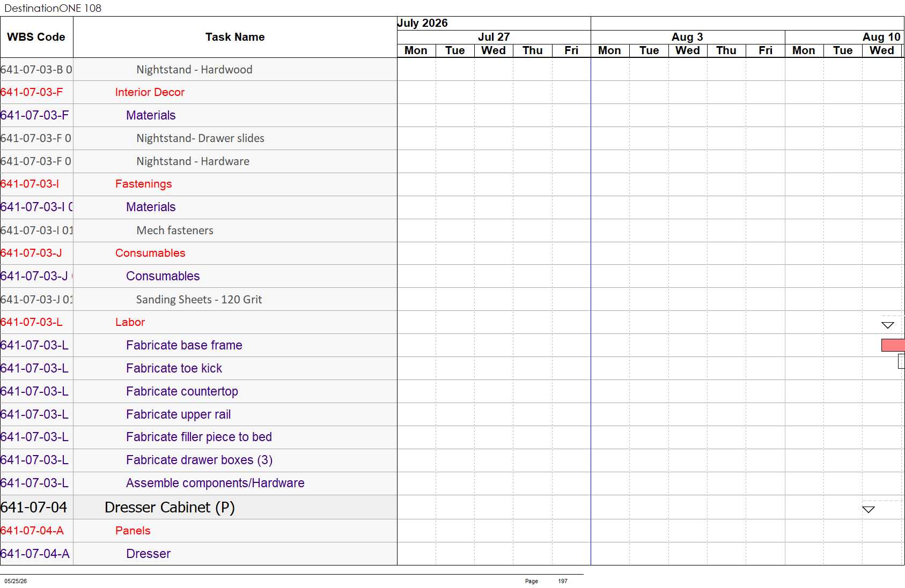Select task Nightstand - Hardwood
905x588 pixels.
[194, 70]
